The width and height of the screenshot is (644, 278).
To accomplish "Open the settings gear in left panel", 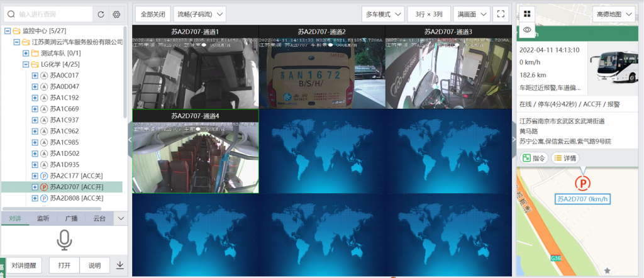I will click(x=116, y=14).
